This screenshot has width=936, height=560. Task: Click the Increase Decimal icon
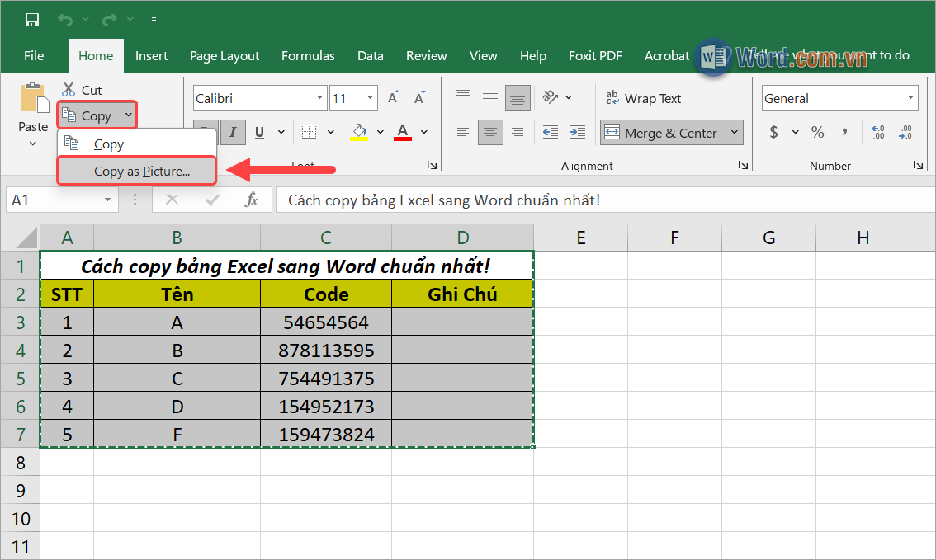tap(878, 132)
